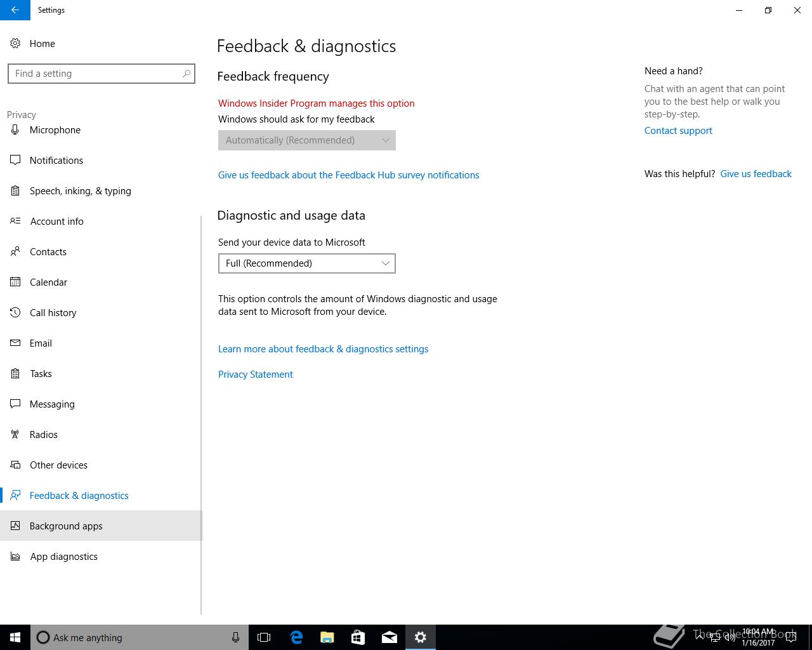Select Call history in the sidebar
Image resolution: width=812 pixels, height=650 pixels.
pos(101,313)
